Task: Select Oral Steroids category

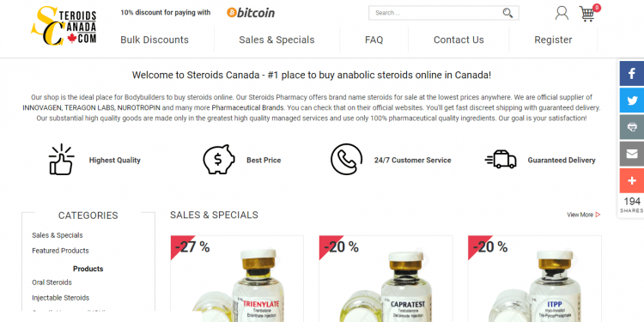Action: 52,283
